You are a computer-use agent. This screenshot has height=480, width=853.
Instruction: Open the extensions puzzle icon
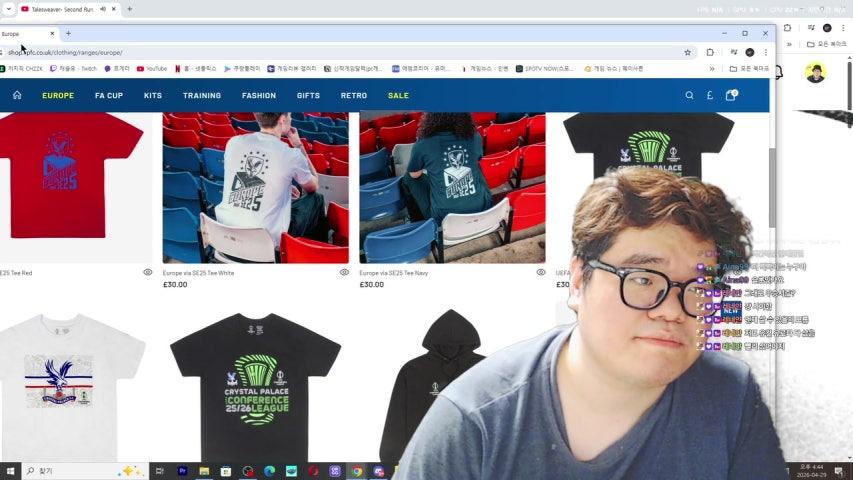click(x=710, y=53)
